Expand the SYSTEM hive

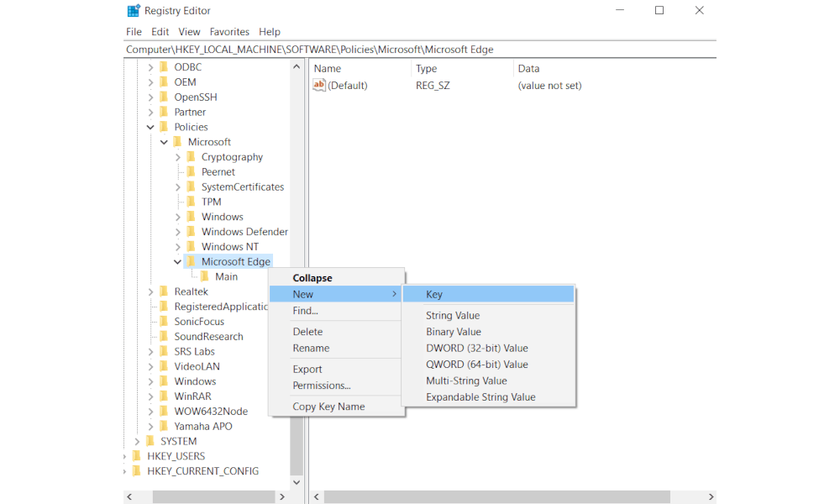137,441
